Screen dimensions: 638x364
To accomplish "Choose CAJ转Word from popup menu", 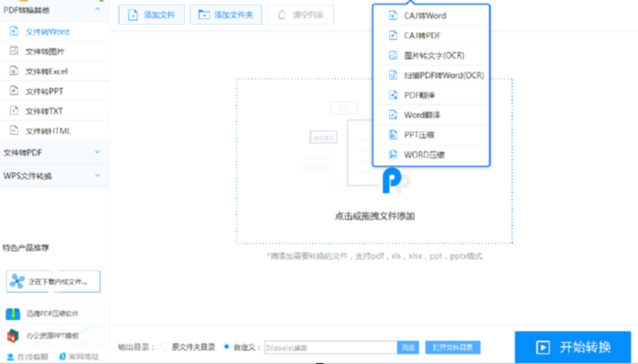I will coord(431,16).
